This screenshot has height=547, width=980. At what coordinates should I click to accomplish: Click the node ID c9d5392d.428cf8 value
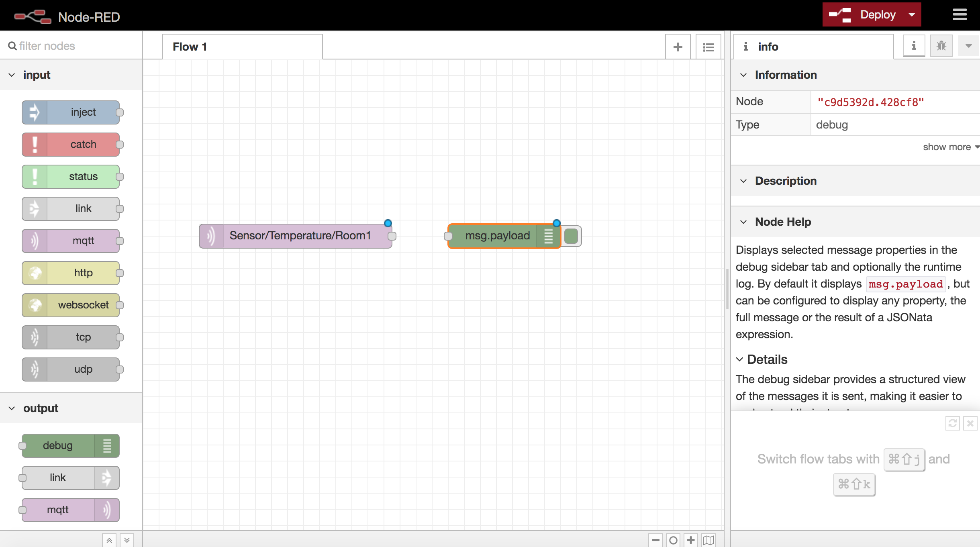pyautogui.click(x=871, y=102)
